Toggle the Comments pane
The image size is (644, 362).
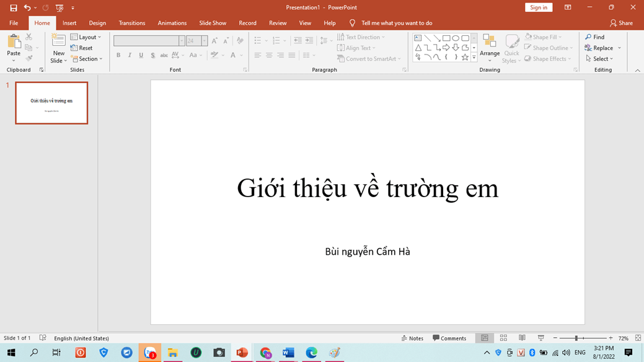tap(449, 338)
